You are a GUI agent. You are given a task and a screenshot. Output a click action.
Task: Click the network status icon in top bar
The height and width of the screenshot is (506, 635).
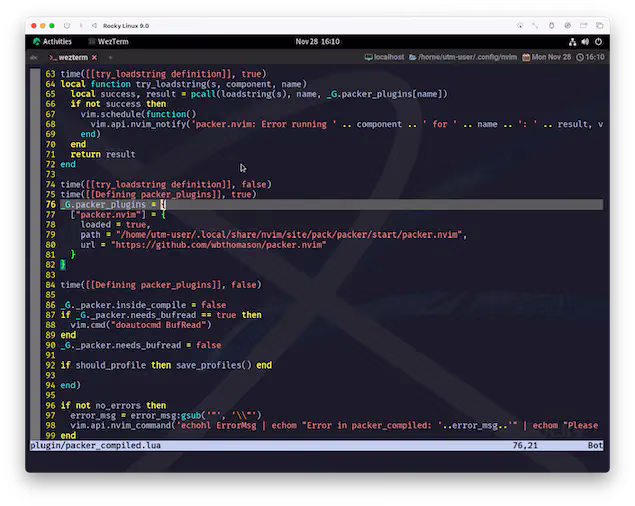[x=573, y=42]
